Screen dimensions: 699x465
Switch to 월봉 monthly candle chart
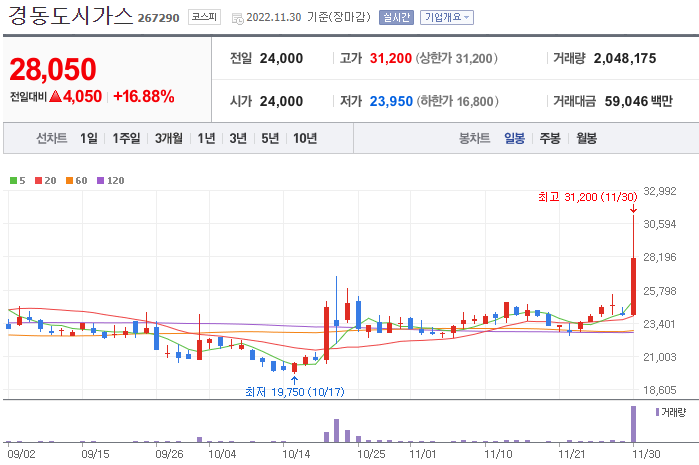(x=587, y=139)
